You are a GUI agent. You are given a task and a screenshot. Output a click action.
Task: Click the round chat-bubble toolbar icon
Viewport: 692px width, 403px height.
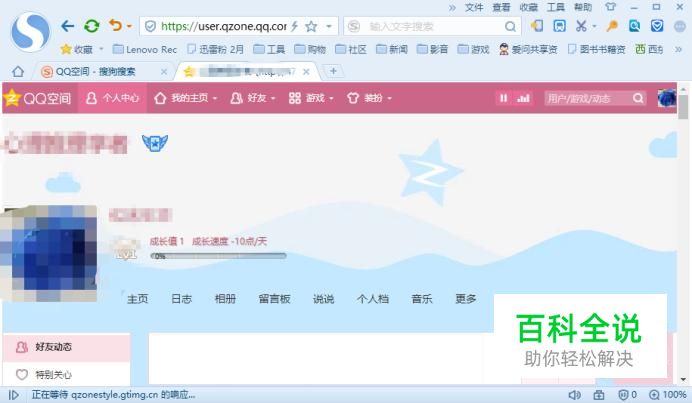click(x=680, y=26)
